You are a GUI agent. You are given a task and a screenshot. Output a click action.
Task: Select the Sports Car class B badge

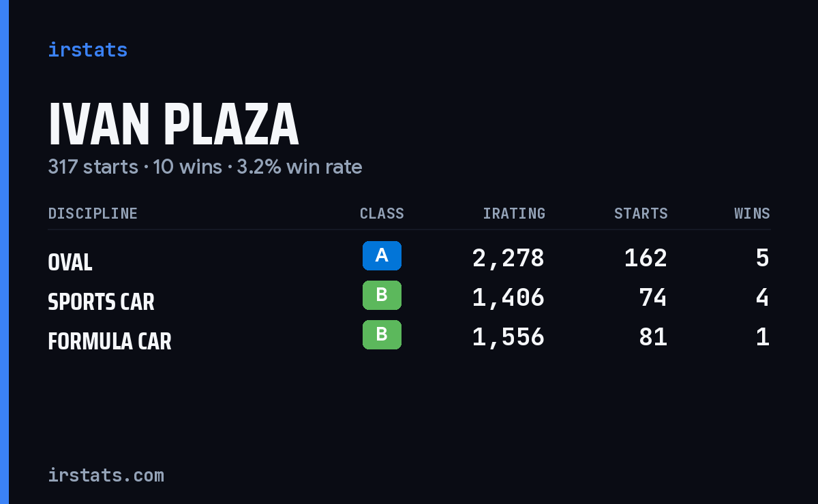tap(382, 295)
